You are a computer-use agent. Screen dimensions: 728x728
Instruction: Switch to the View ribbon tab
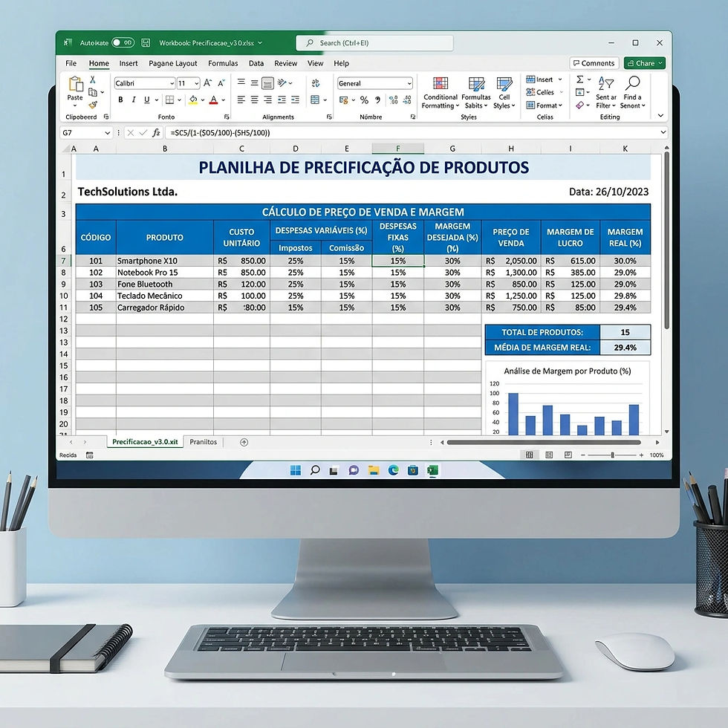(315, 63)
